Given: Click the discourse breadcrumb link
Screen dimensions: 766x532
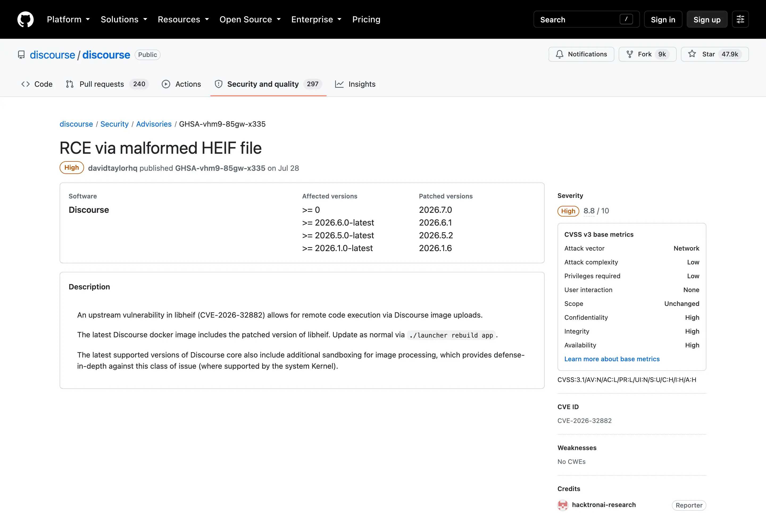Looking at the screenshot, I should point(76,124).
